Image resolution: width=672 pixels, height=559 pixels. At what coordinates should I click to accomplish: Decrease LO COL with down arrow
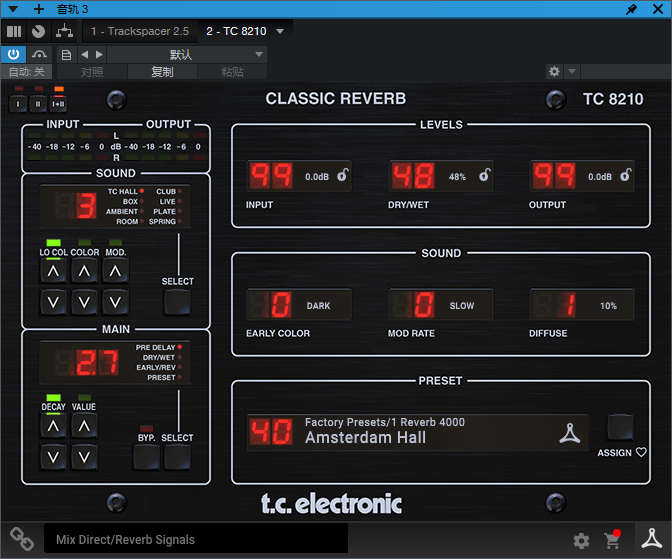tap(53, 303)
